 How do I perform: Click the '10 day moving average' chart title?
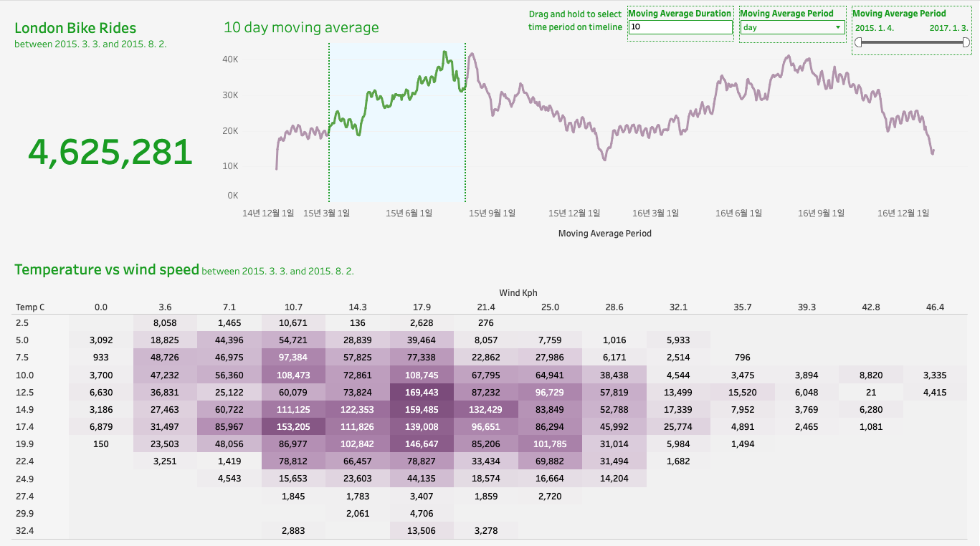(x=301, y=28)
